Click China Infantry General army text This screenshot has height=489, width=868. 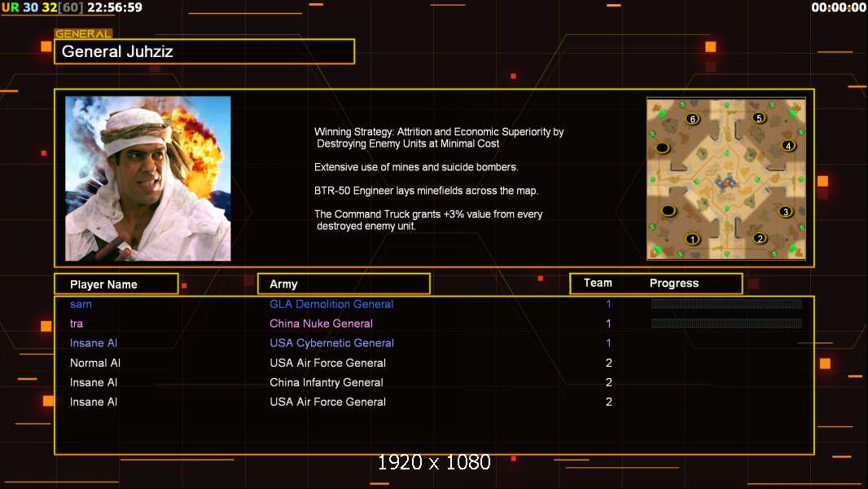coord(326,382)
